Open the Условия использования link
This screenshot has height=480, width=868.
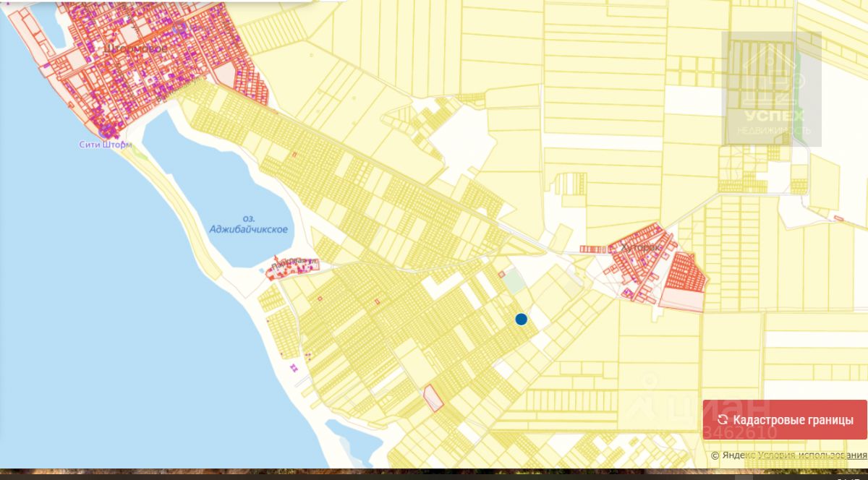(823, 455)
